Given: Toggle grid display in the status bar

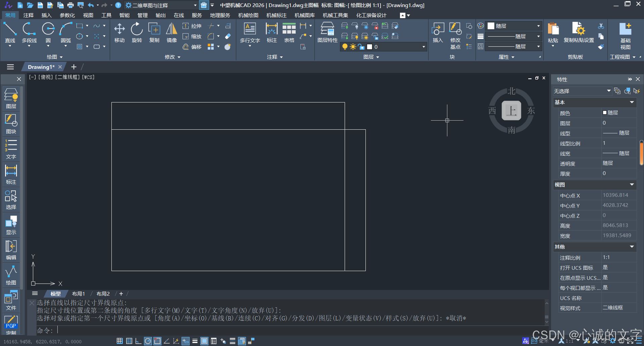Looking at the screenshot, I should [129, 341].
